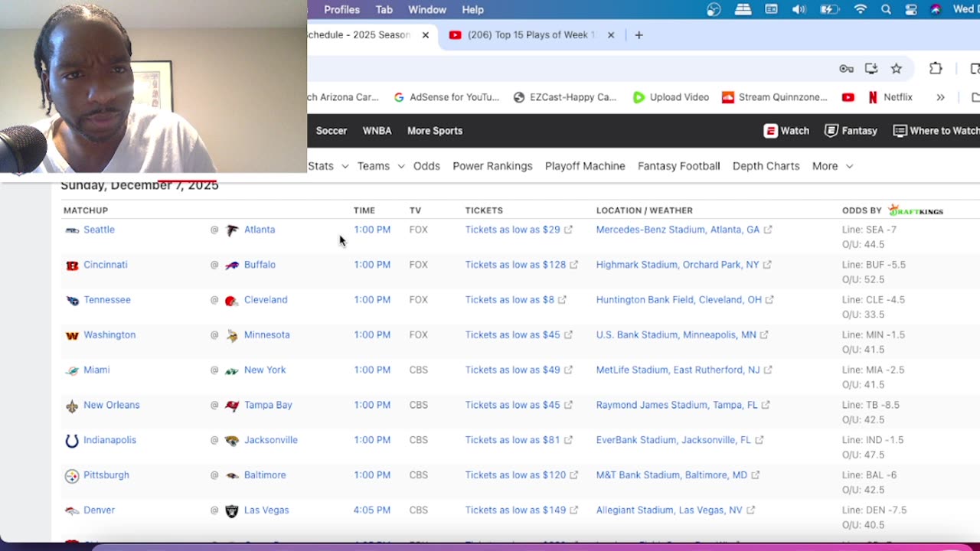Click the New Orleans Saints logo
This screenshot has width=980, height=551.
[72, 406]
